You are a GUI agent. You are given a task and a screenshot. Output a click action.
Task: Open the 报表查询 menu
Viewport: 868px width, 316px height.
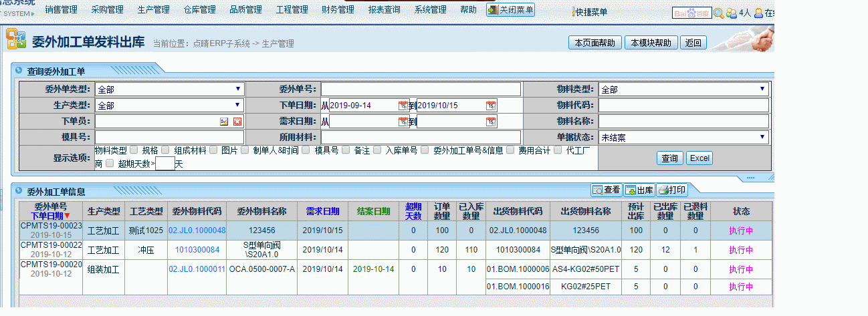click(x=384, y=10)
